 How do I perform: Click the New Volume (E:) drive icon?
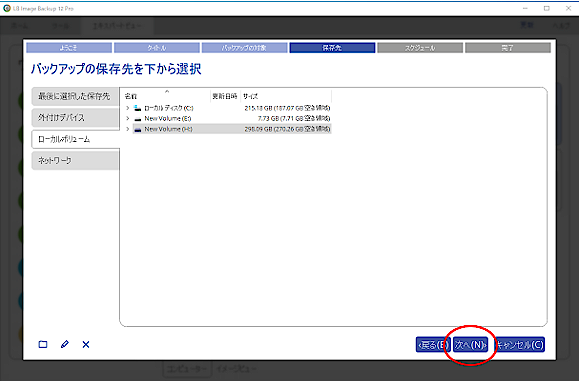137,119
